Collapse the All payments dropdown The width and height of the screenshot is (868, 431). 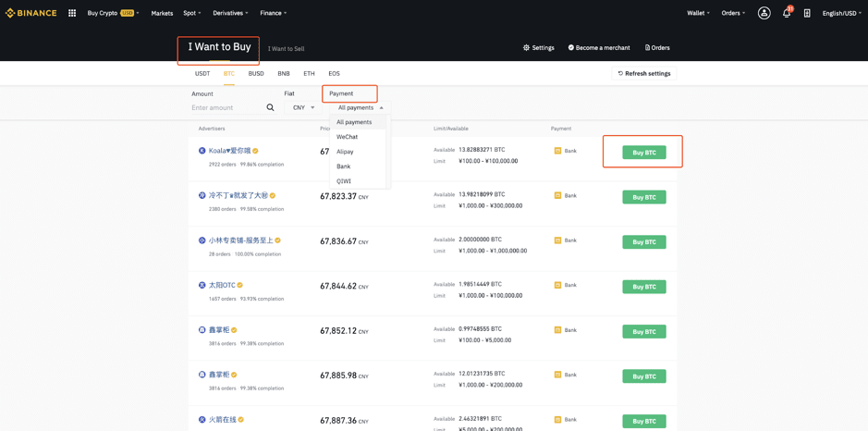click(x=361, y=107)
